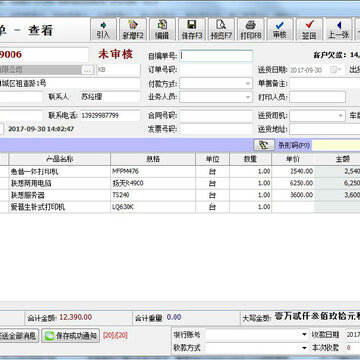Viewport: 360px width, 360px height.
Task: Click the spec cell LQ630K
Action: (x=153, y=207)
